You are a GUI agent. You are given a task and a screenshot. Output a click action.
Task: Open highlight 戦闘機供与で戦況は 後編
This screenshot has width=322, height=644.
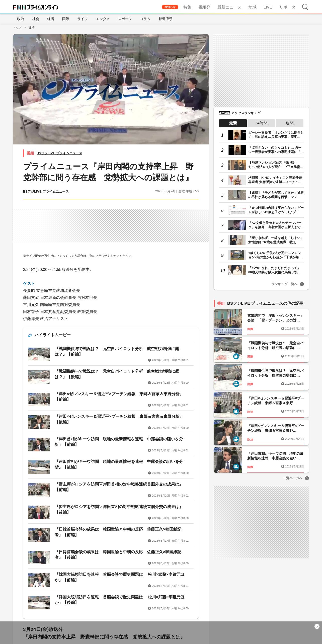(x=111, y=377)
